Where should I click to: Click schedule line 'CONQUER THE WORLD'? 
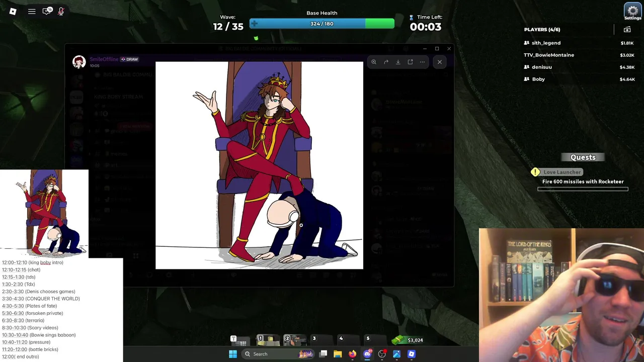40,299
